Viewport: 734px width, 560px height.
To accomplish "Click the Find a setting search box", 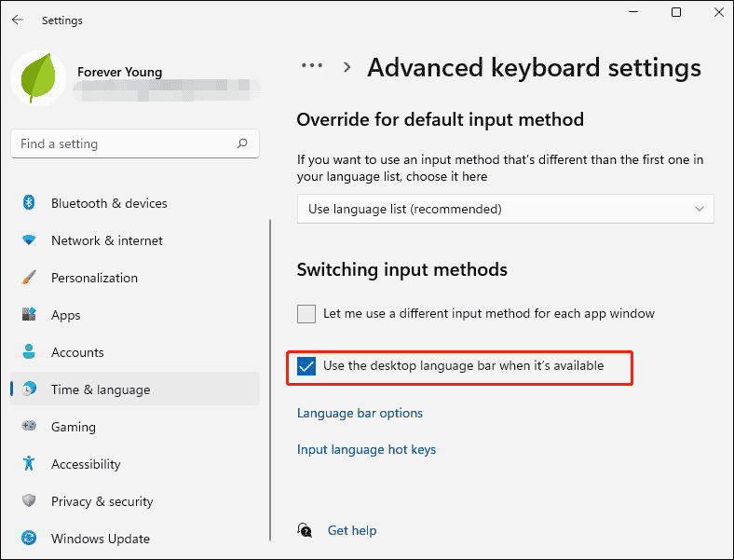I will pyautogui.click(x=126, y=143).
